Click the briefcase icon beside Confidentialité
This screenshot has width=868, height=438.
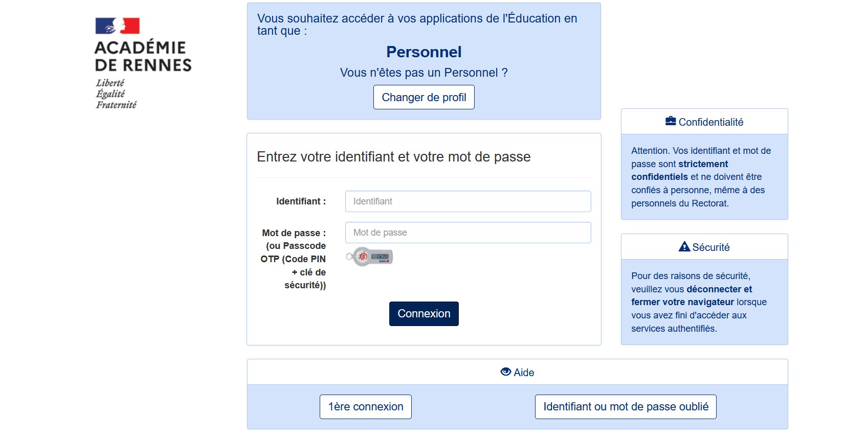point(670,121)
